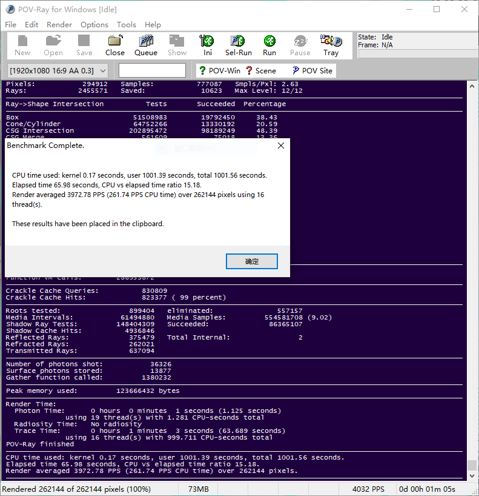
Task: Click the Sel-Run toolbar icon
Action: [238, 45]
